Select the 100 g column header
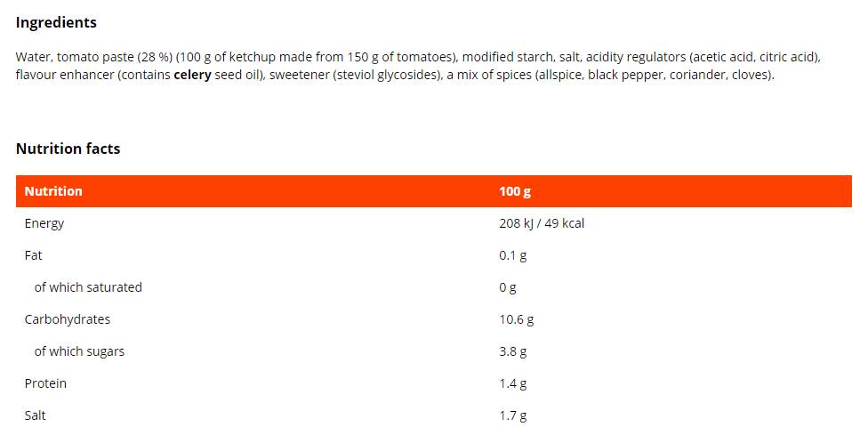This screenshot has height=435, width=868. [515, 191]
